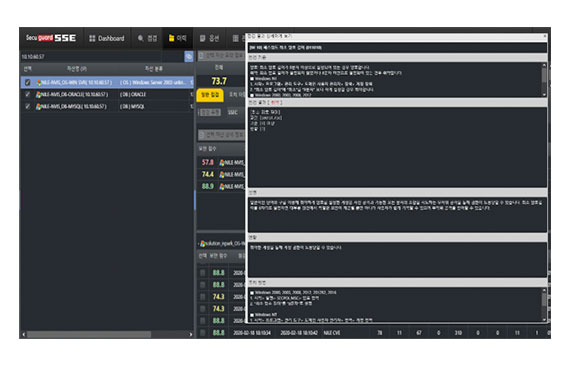568x365 pixels.
Task: Open the document icon tab in top bar
Action: (209, 38)
